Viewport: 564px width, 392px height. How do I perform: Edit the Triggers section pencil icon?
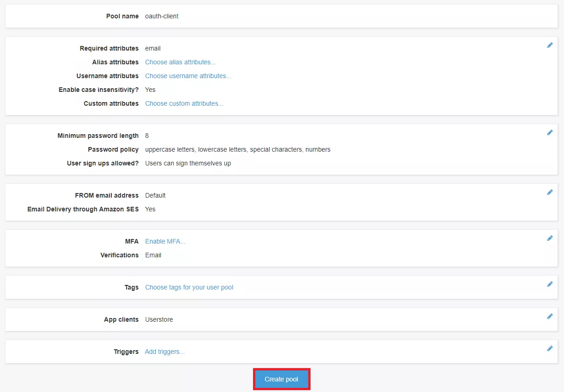pyautogui.click(x=550, y=348)
